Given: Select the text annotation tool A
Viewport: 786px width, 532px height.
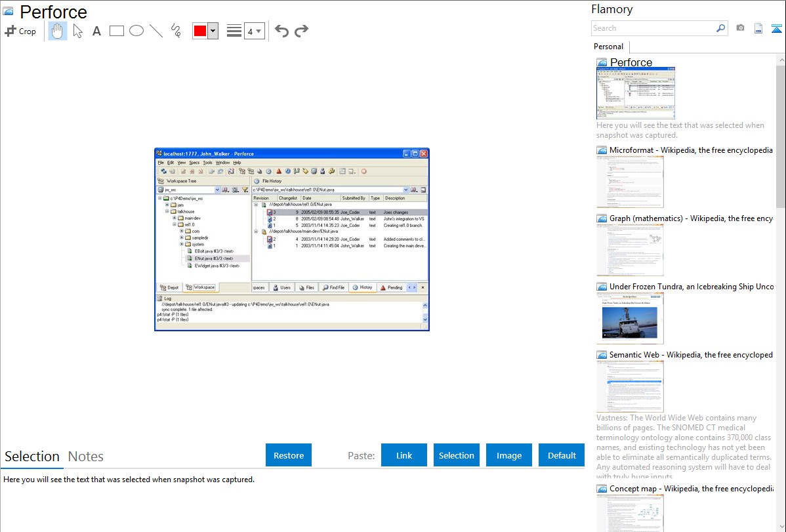Looking at the screenshot, I should 96,31.
